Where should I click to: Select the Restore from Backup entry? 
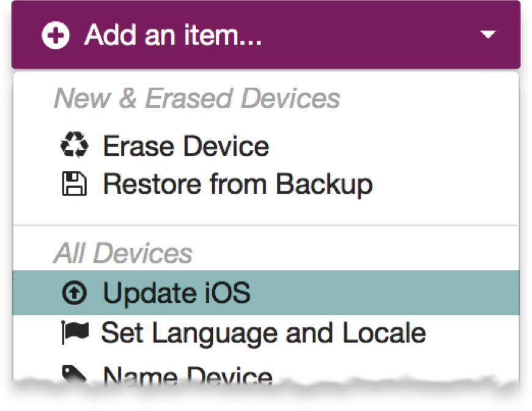tap(237, 184)
